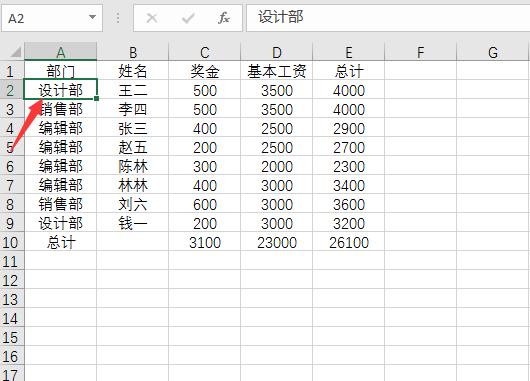Viewport: 530px width, 381px height.
Task: Click the total cell 2700
Action: pyautogui.click(x=348, y=147)
